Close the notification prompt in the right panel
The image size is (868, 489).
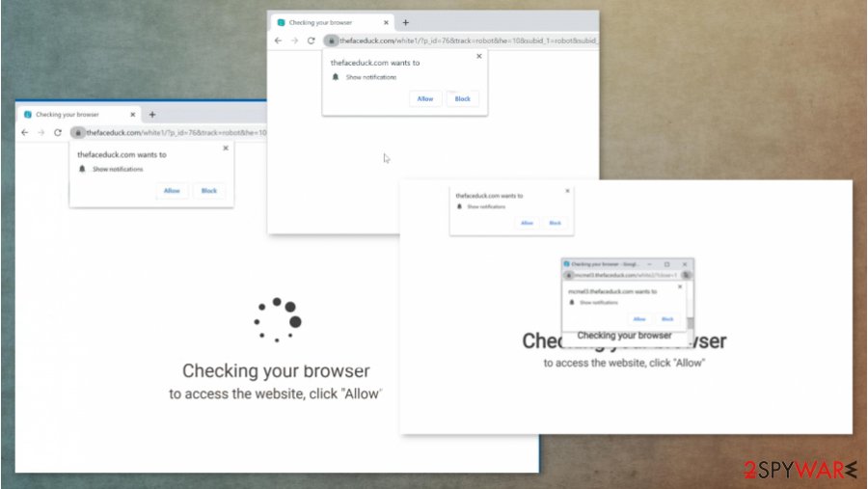tap(567, 191)
